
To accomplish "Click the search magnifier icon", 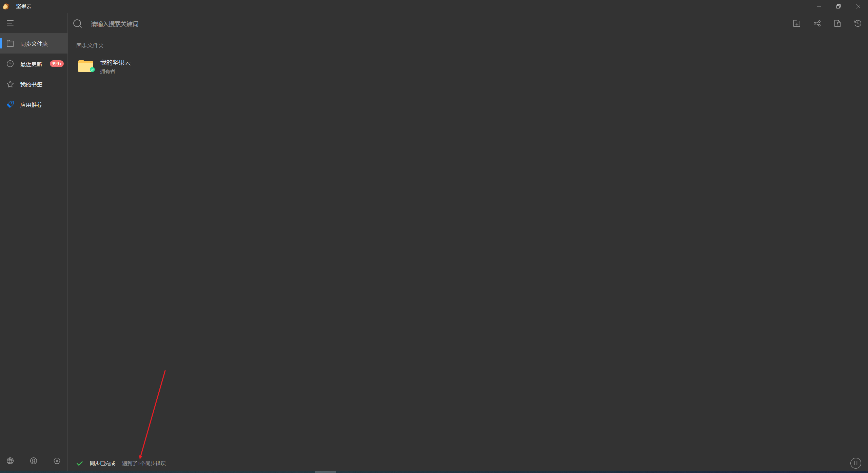I will 78,23.
